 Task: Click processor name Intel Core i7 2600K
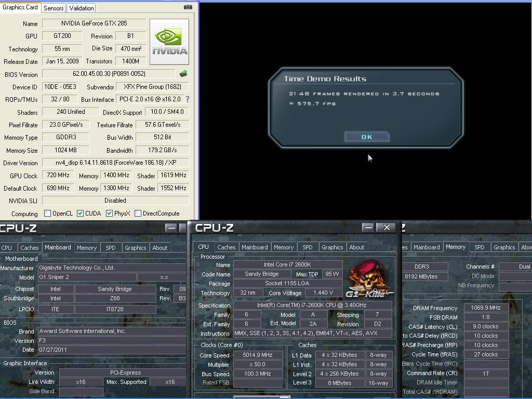click(287, 264)
